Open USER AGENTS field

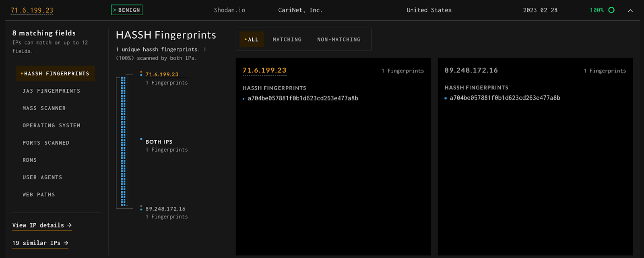click(42, 177)
